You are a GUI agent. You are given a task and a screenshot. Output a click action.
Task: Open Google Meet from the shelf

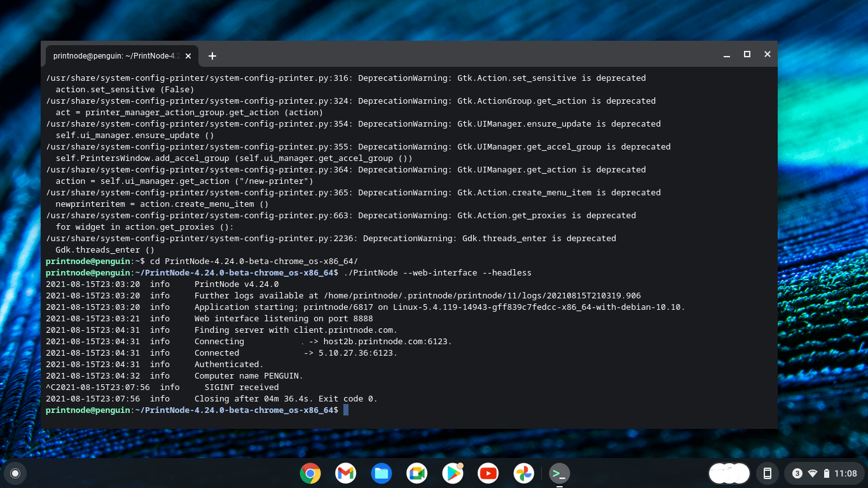(x=417, y=473)
